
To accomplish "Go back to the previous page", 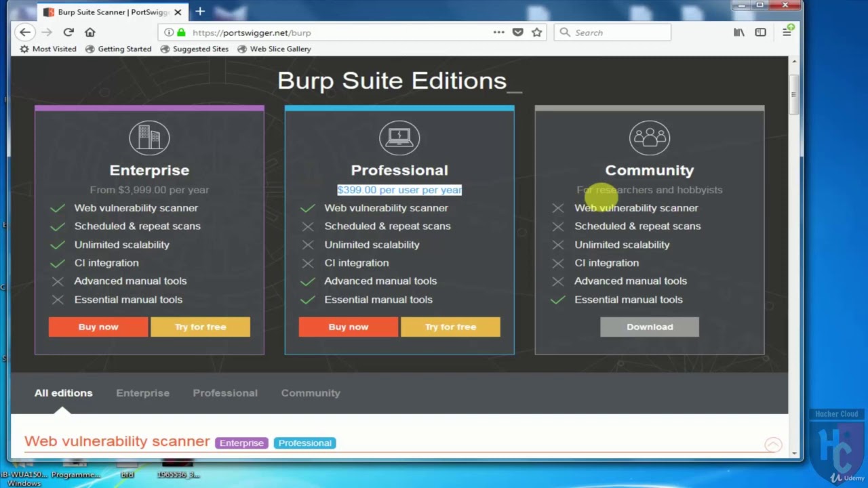I will (x=25, y=32).
